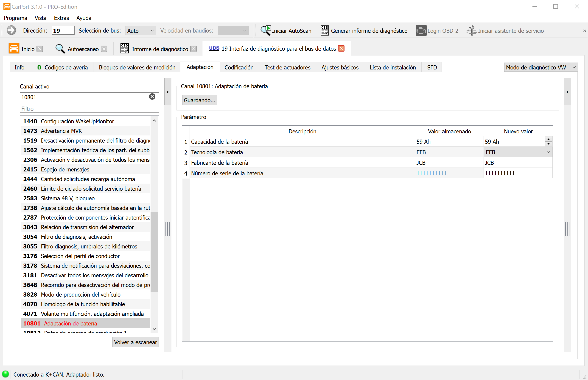
Task: Switch to the Codificación tab
Action: [239, 67]
